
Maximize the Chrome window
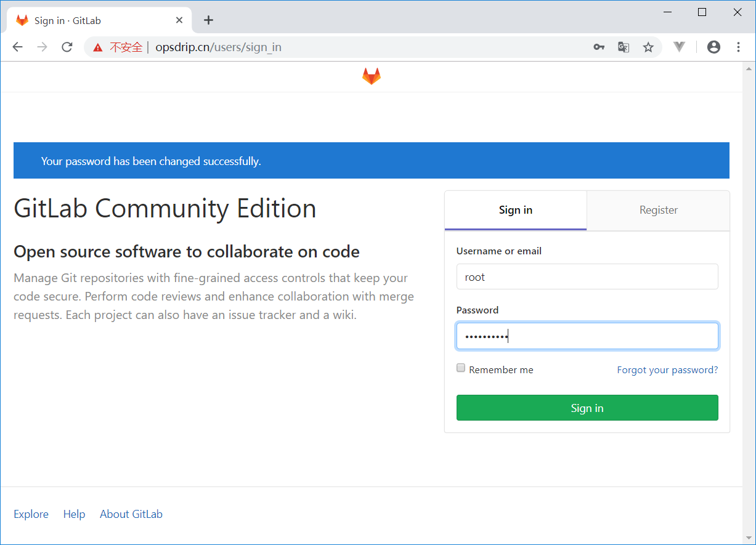tap(702, 12)
